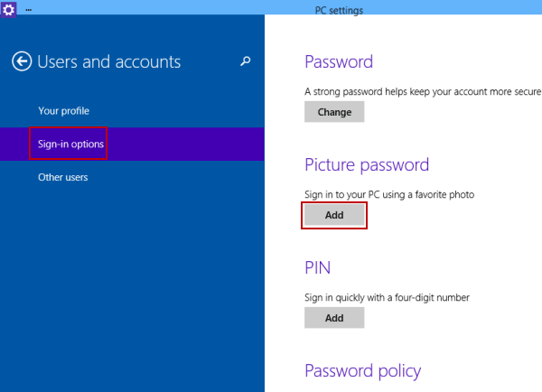Screen dimensions: 542x392
Task: Open the ellipsis menu in title bar
Action: click(29, 10)
